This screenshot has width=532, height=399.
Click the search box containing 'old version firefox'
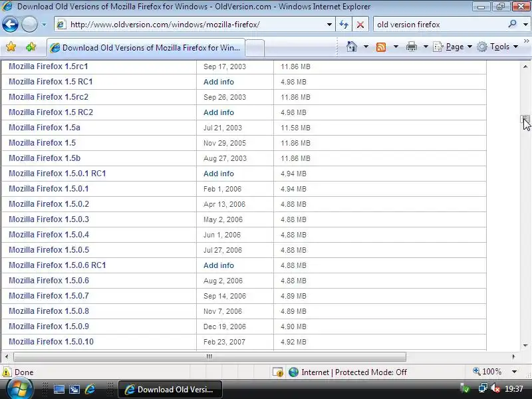pos(440,25)
